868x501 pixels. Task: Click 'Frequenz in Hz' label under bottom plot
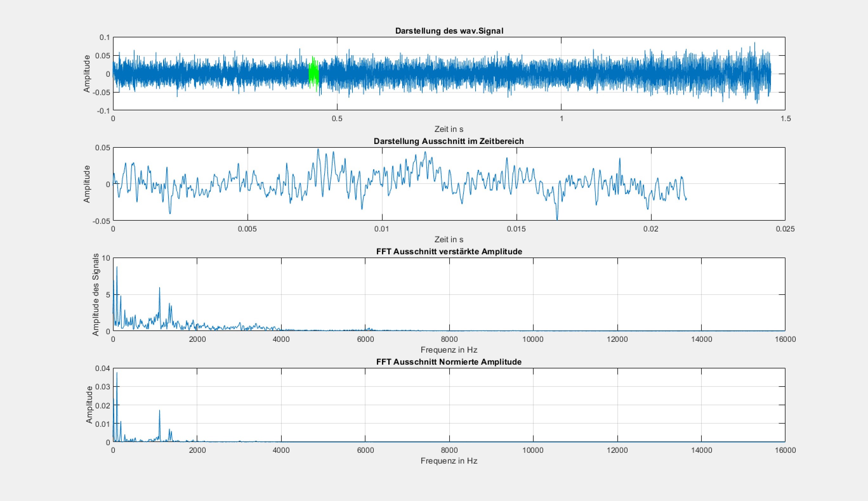click(x=449, y=461)
